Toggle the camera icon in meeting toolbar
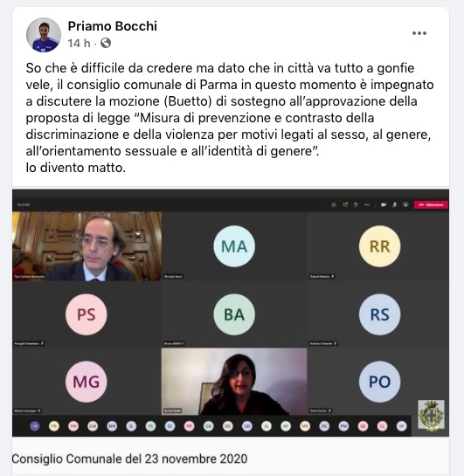The height and width of the screenshot is (476, 464). [384, 205]
